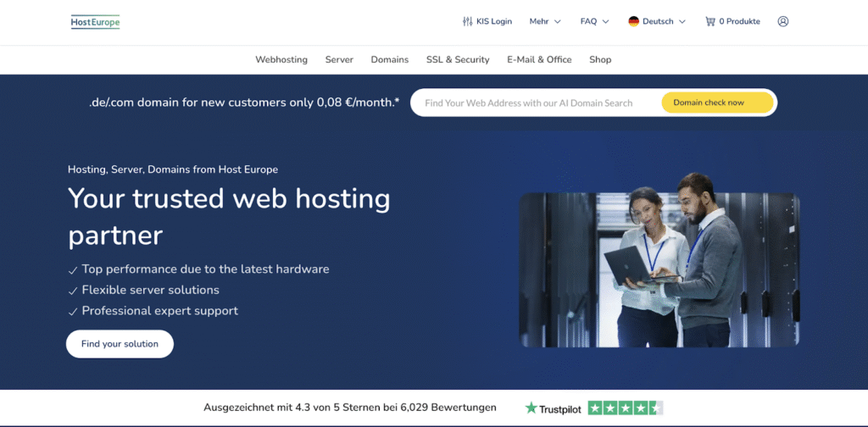Click the Find your solution button
Screen dimensions: 868x427
point(120,344)
